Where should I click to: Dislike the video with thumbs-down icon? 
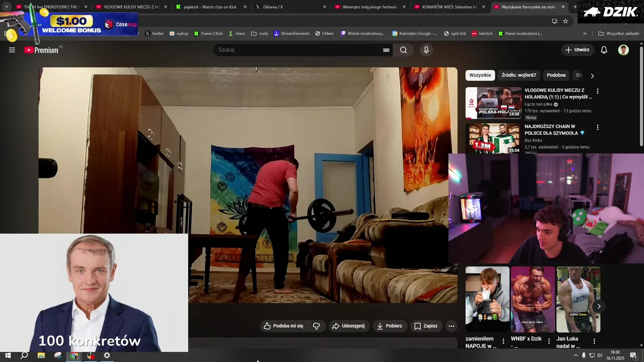[x=316, y=326]
